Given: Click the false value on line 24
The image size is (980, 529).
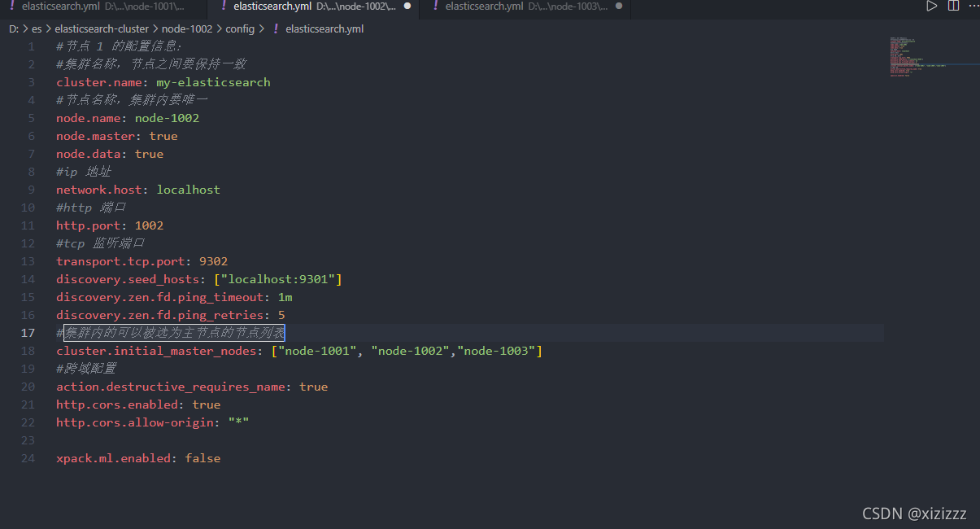Looking at the screenshot, I should (x=203, y=458).
